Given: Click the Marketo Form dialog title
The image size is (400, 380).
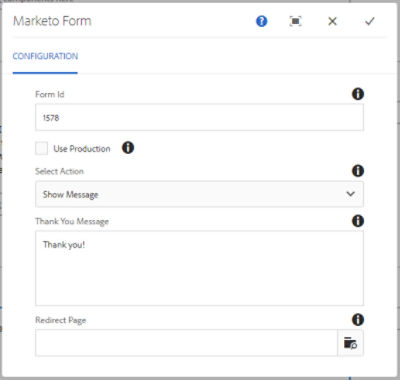Looking at the screenshot, I should click(52, 21).
